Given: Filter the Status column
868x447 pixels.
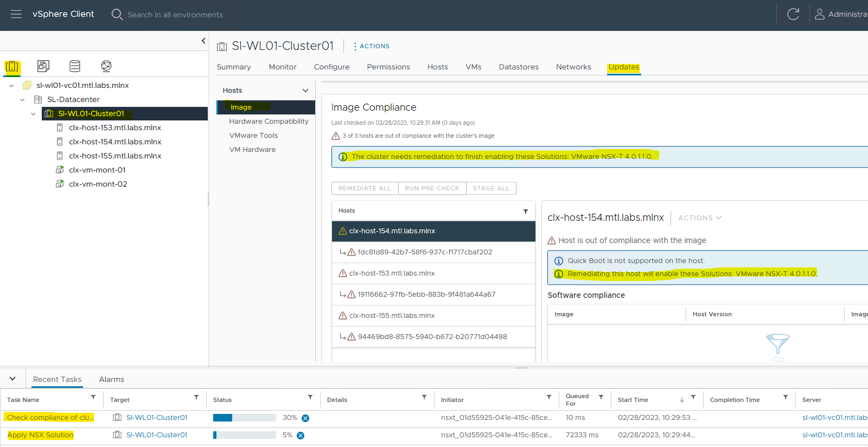Looking at the screenshot, I should 310,398.
